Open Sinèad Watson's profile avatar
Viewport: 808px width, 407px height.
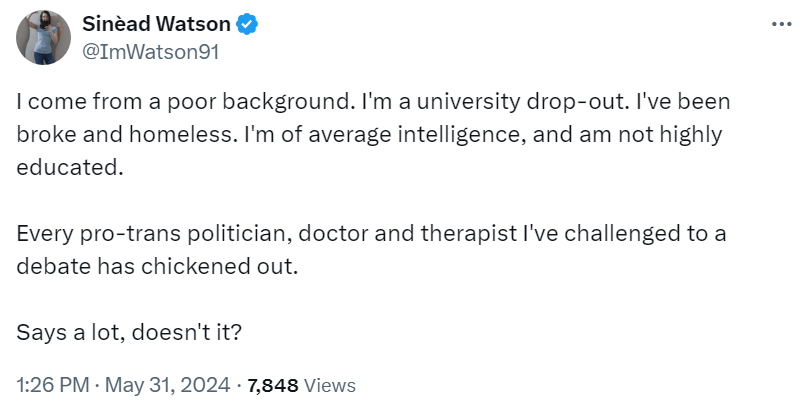(x=44, y=38)
